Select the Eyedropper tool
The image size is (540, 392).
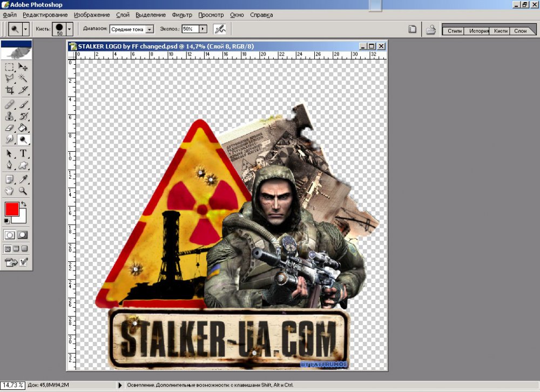tap(23, 179)
